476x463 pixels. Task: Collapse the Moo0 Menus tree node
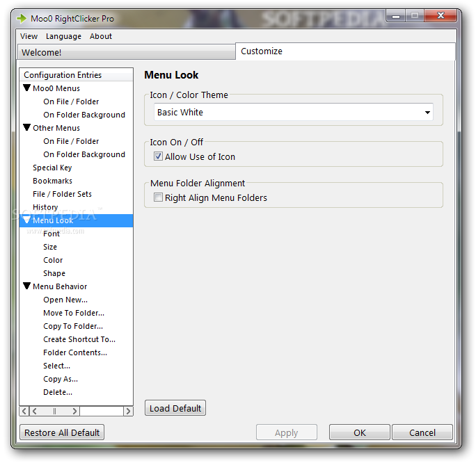[x=26, y=88]
